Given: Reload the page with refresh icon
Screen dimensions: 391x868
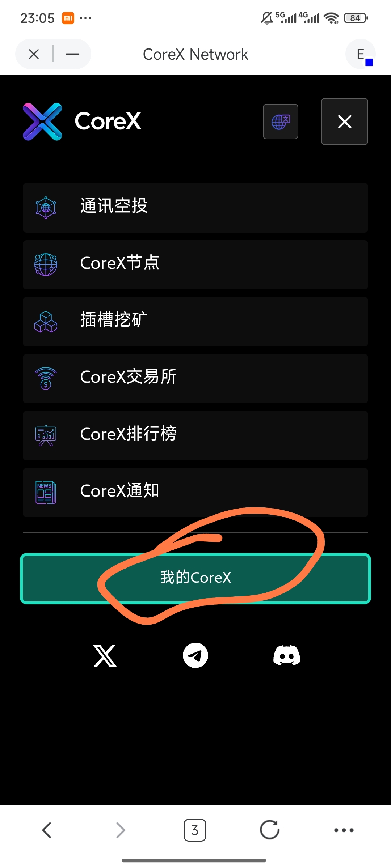Looking at the screenshot, I should 270,830.
